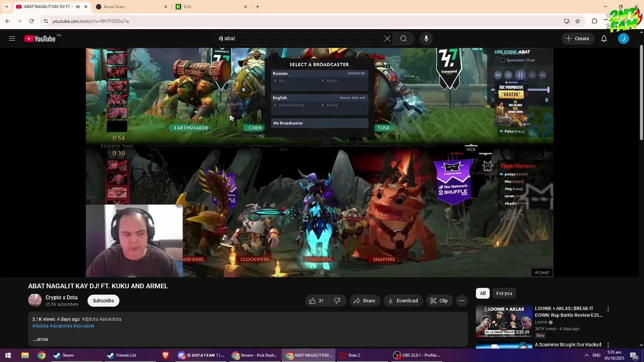Open File Explorer from the taskbar
Image resolution: width=644 pixels, height=362 pixels.
25,355
